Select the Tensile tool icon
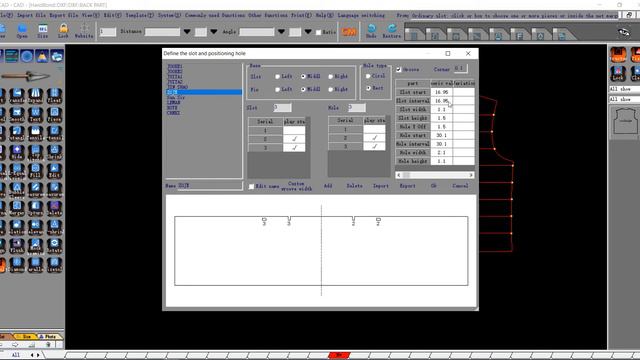Image resolution: width=640 pixels, height=360 pixels. [36, 133]
